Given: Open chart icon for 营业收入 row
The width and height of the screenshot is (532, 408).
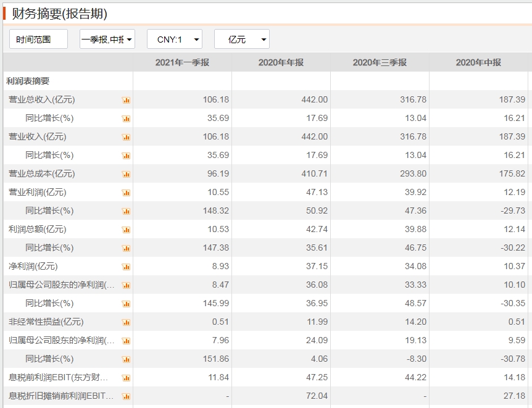Looking at the screenshot, I should (x=126, y=137).
